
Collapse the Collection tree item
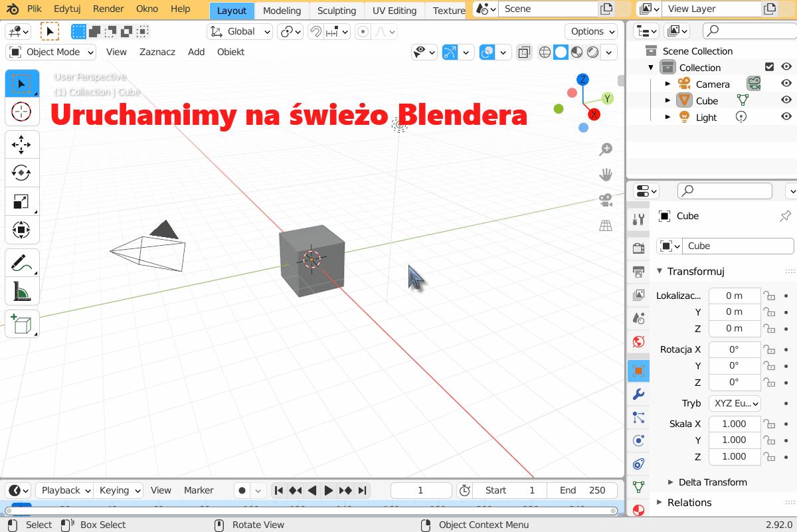coord(652,68)
